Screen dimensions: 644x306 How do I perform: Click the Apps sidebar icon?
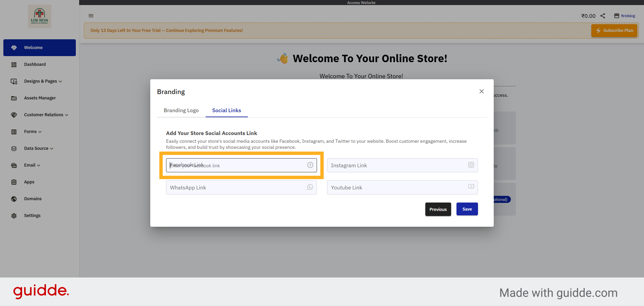[x=14, y=182]
